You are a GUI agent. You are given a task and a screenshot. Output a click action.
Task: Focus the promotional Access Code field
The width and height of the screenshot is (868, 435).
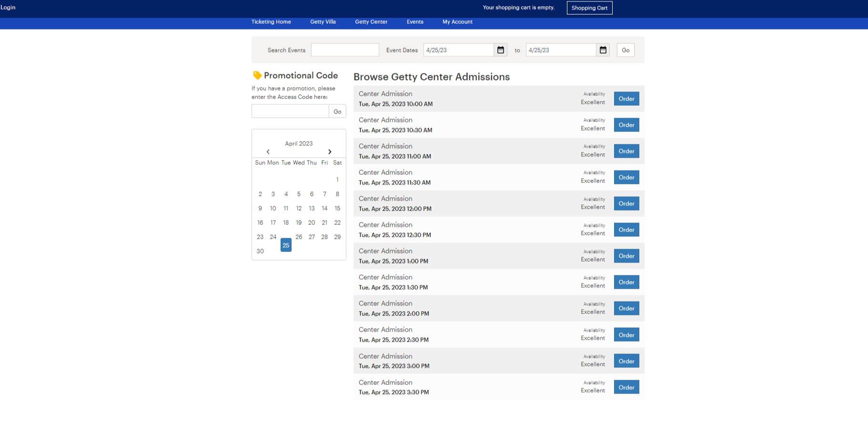pyautogui.click(x=290, y=111)
